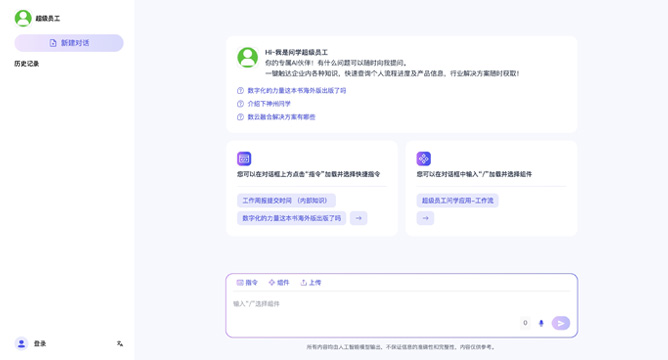Open the 指令 commands menu above input
The image size is (668, 360).
247,282
